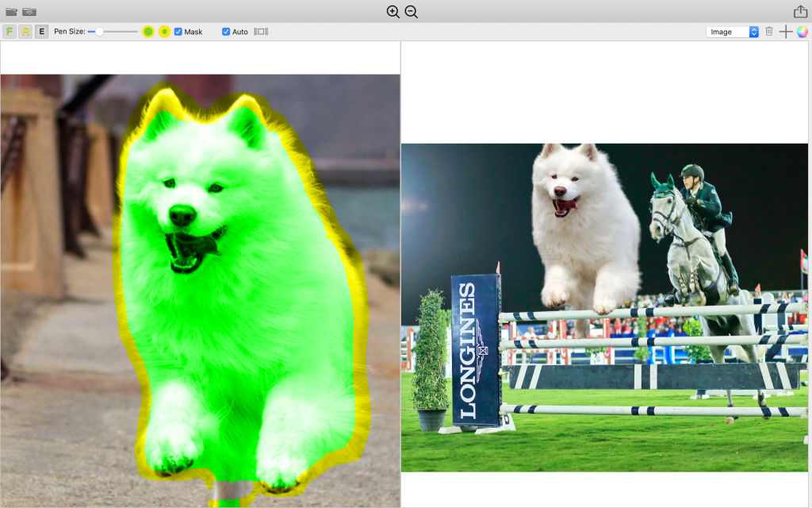Open the share/export icon
The image size is (812, 508).
pos(800,12)
